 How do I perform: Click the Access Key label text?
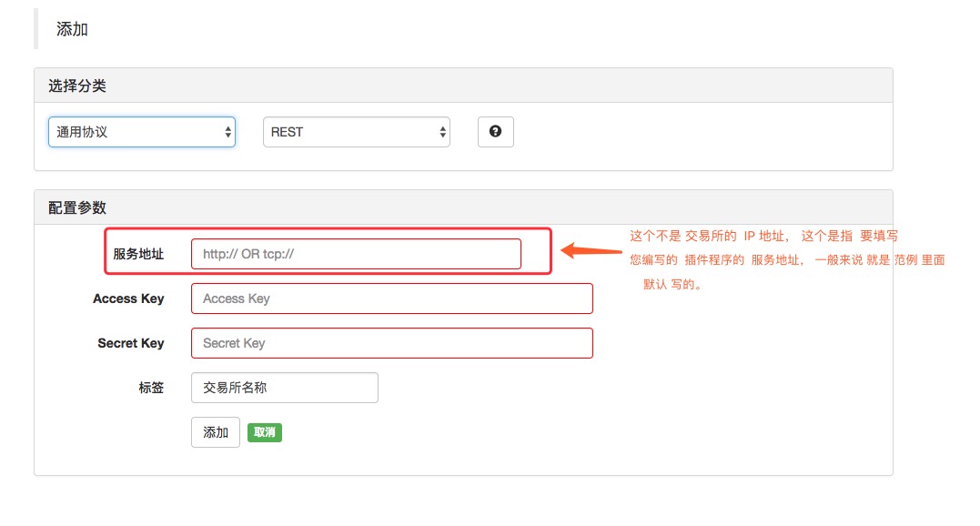128,298
